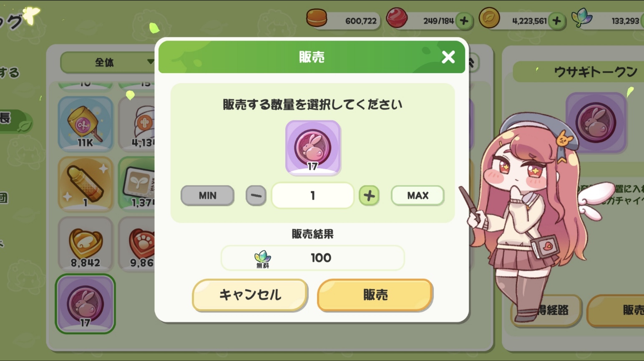Click the quantity field showing 1
This screenshot has height=361, width=644.
[312, 195]
